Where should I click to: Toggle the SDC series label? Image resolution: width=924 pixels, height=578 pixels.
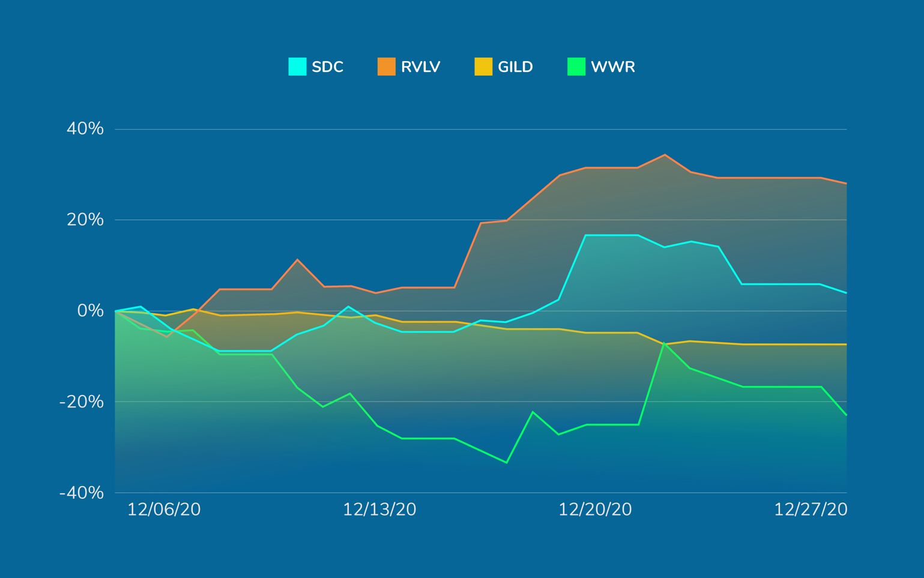328,67
